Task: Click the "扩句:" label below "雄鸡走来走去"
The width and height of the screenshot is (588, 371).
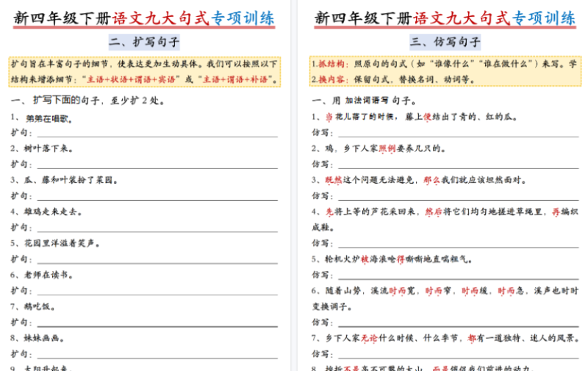Action: pos(21,228)
